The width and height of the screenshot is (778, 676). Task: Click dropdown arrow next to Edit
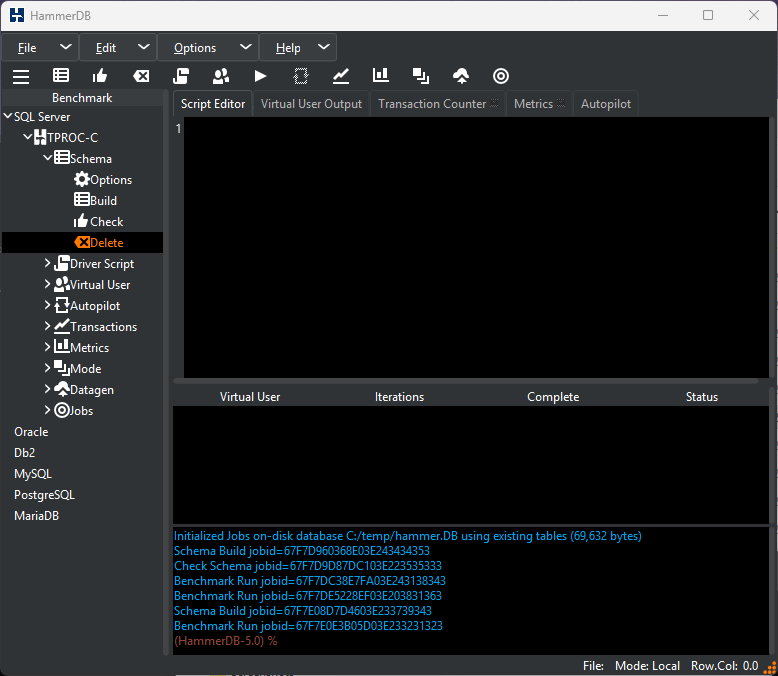point(143,47)
